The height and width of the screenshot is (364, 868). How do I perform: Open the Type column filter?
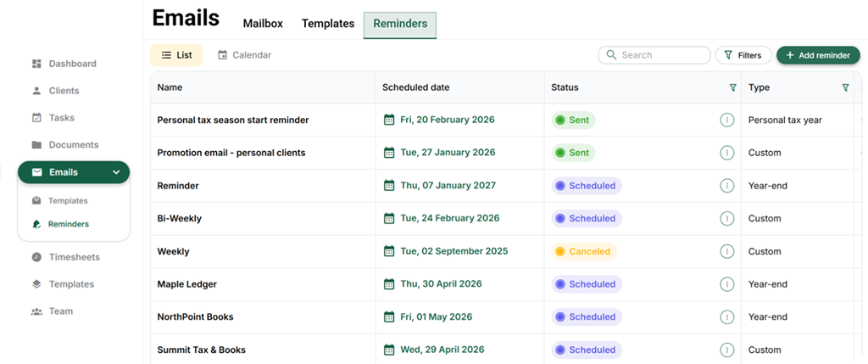[x=845, y=87]
